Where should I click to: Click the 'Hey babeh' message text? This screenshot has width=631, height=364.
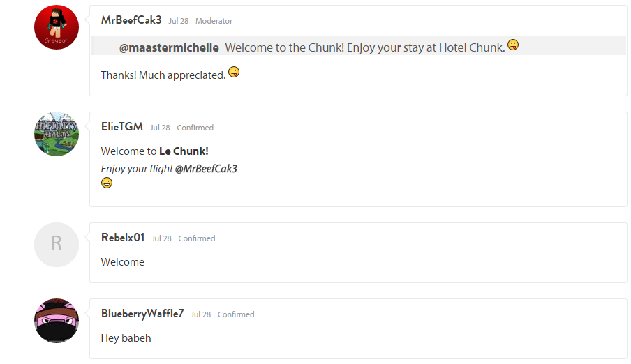tap(126, 338)
